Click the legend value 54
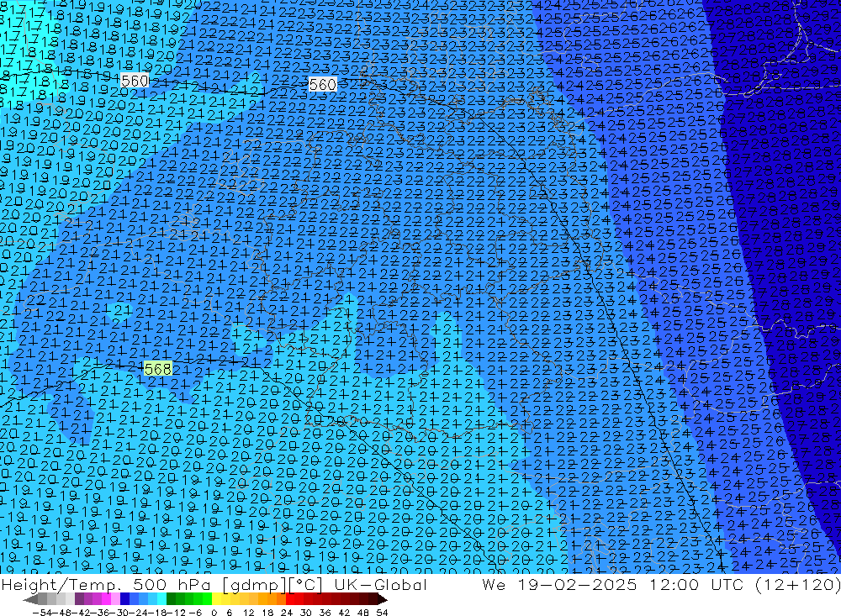Viewport: 841px width, 616px height. point(382,613)
